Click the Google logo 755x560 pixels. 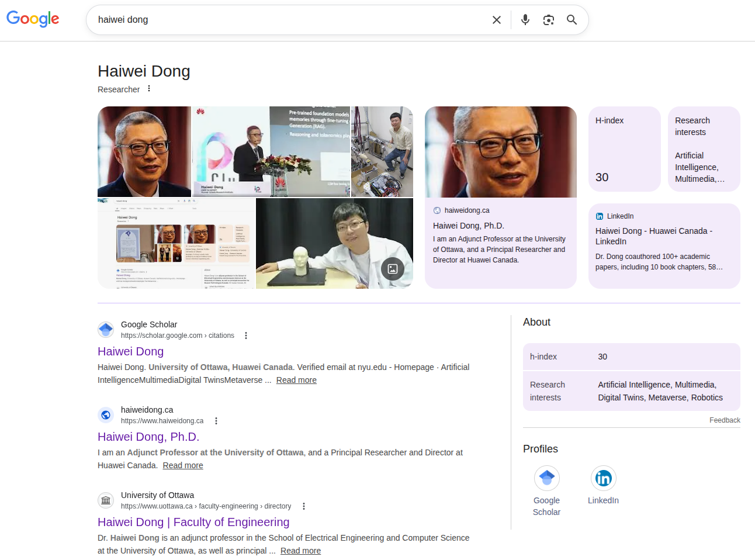point(33,19)
